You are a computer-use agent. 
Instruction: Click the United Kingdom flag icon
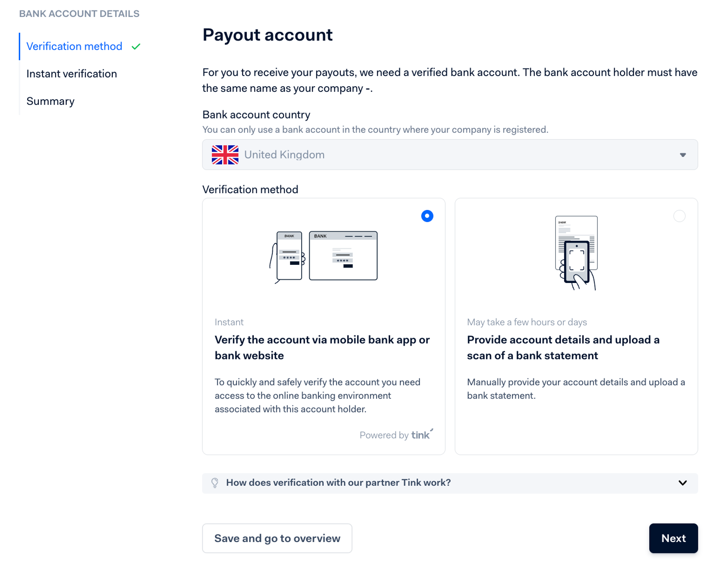click(x=225, y=155)
